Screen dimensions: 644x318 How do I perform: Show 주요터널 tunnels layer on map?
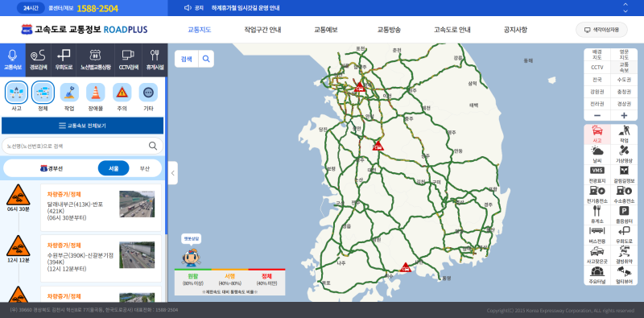click(597, 275)
